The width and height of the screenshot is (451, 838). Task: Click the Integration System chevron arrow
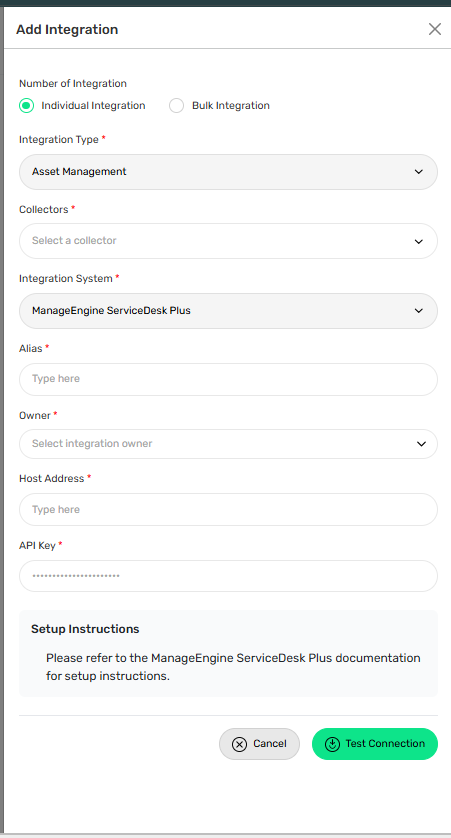418,311
